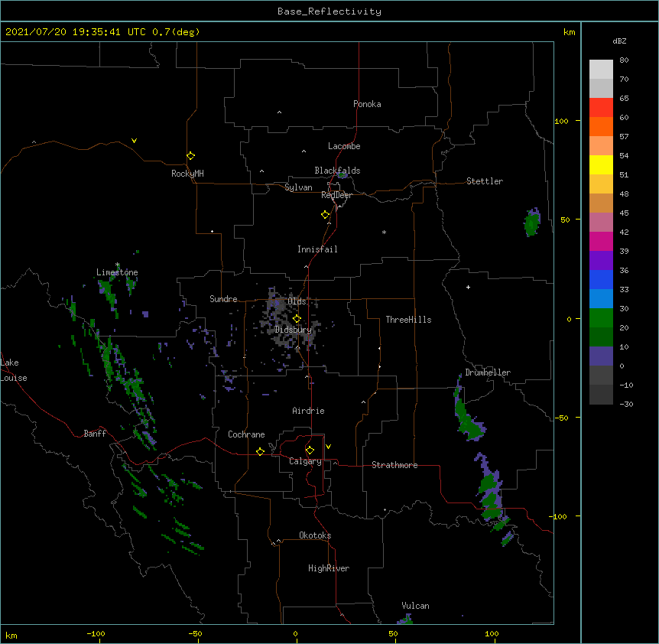Click the yellow V marker northwest of RockyMH
This screenshot has width=659, height=644.
pos(134,141)
